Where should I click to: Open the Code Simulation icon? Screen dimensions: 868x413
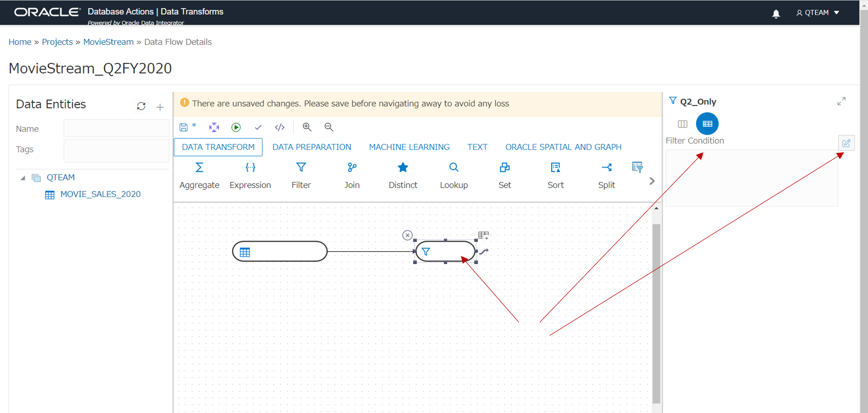point(280,127)
